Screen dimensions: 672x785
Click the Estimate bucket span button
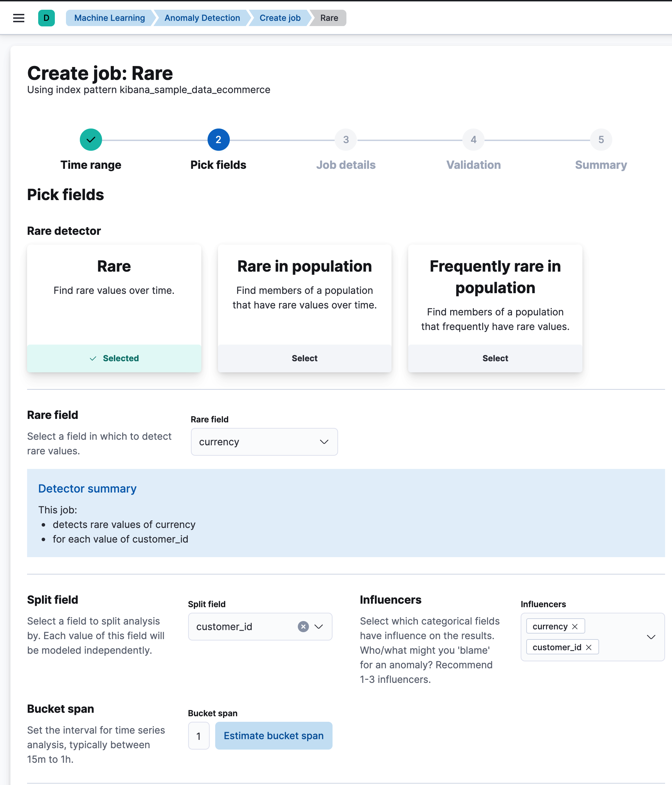[x=273, y=735]
